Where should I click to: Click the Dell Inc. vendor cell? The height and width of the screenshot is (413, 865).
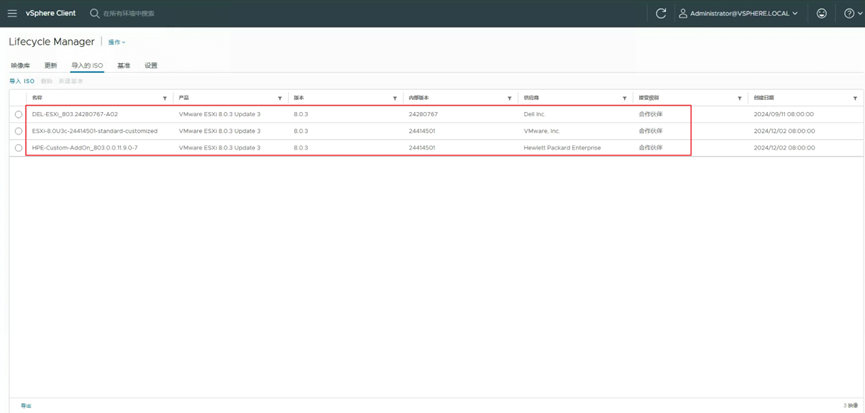click(535, 114)
